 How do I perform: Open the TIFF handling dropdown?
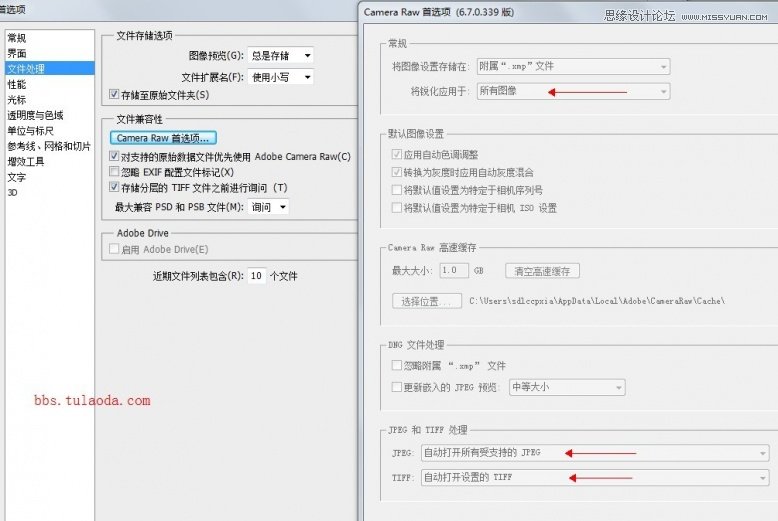pyautogui.click(x=595, y=477)
